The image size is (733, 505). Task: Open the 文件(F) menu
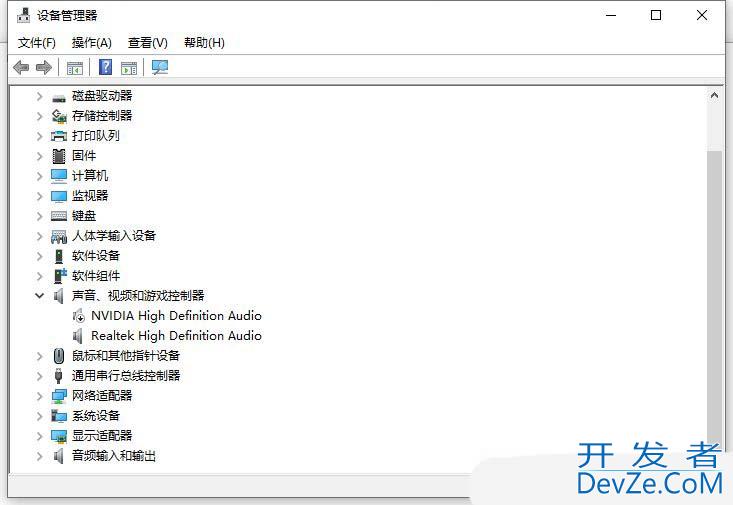pyautogui.click(x=37, y=43)
